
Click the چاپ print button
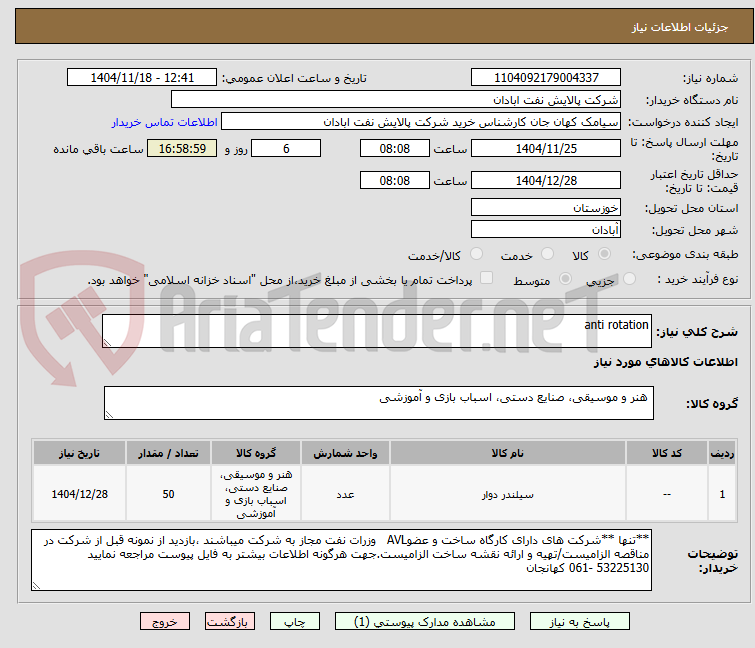coord(295,622)
